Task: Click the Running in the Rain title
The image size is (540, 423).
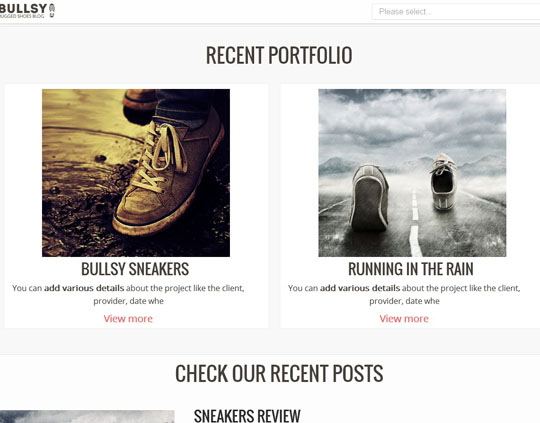Action: tap(411, 269)
